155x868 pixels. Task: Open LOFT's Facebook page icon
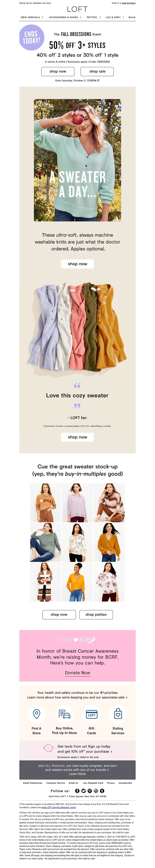(x=77, y=791)
